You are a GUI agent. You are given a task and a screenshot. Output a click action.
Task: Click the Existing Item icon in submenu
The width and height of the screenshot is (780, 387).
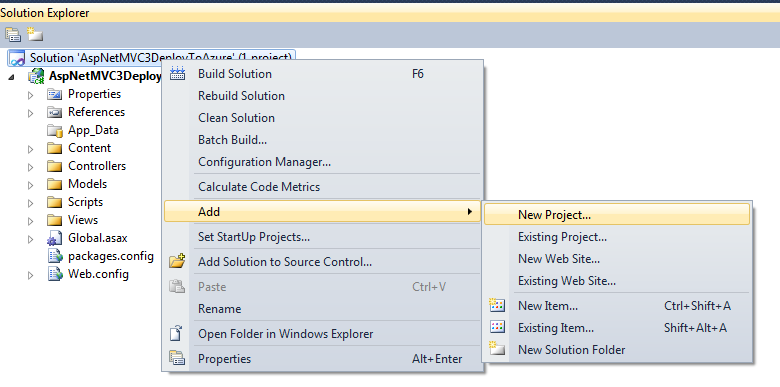coord(497,327)
